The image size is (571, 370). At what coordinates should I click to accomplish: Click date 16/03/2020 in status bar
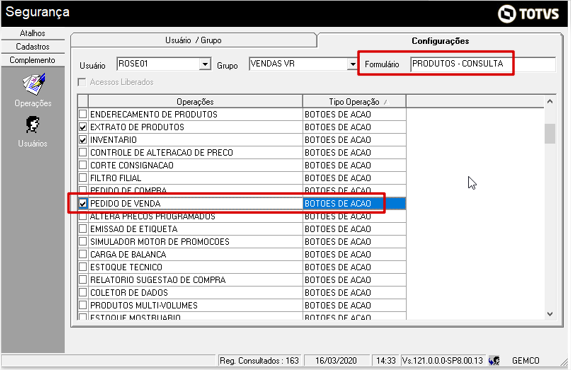336,361
